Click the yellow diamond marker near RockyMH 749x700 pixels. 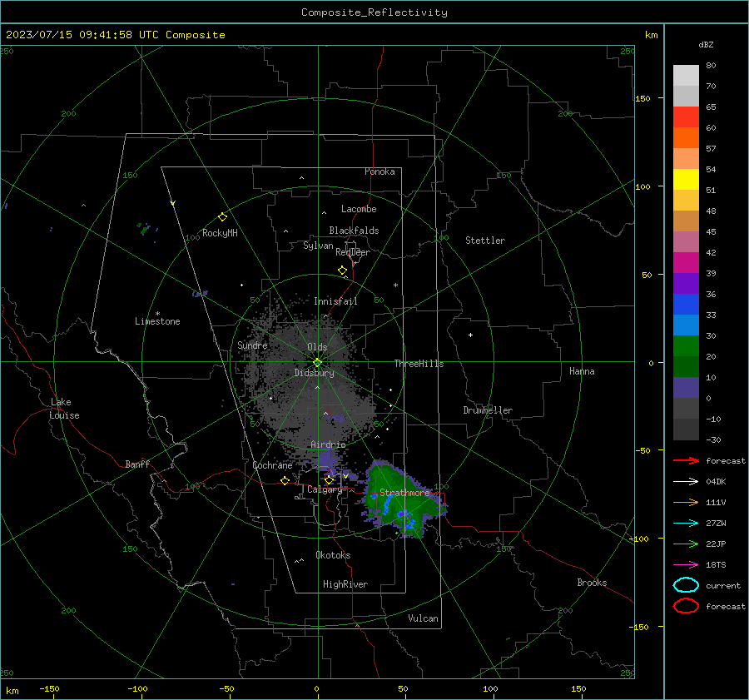(222, 217)
